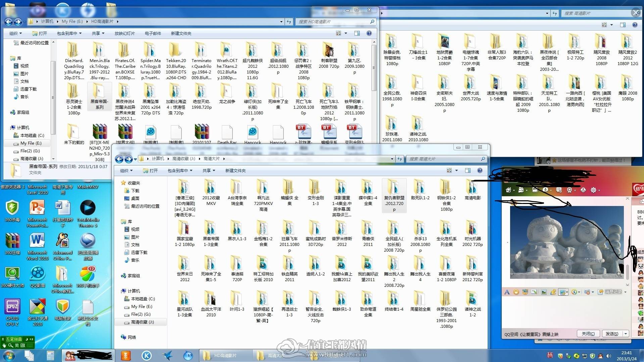644x362 pixels.
Task: Toggle preview pane in HD高清影片 window
Action: coord(357,33)
